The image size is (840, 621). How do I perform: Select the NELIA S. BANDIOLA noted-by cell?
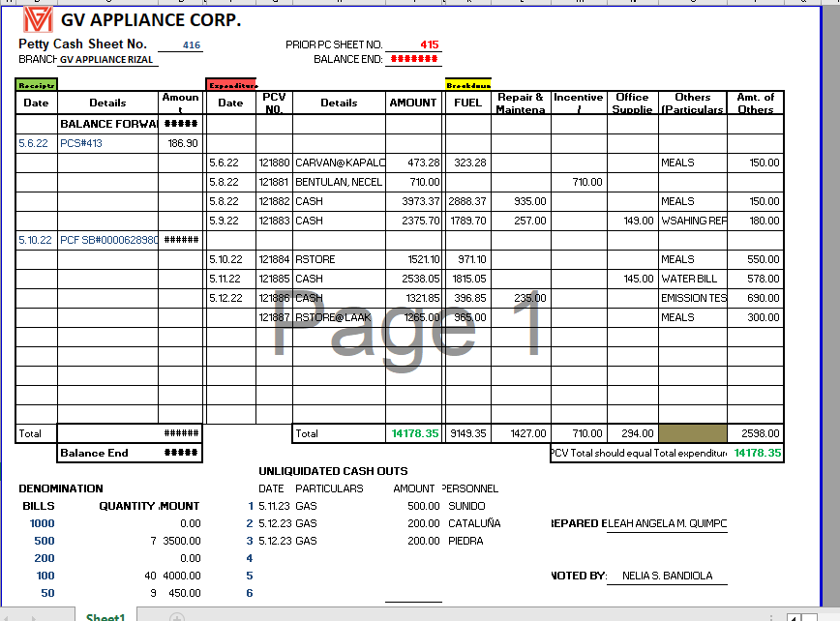pyautogui.click(x=667, y=576)
